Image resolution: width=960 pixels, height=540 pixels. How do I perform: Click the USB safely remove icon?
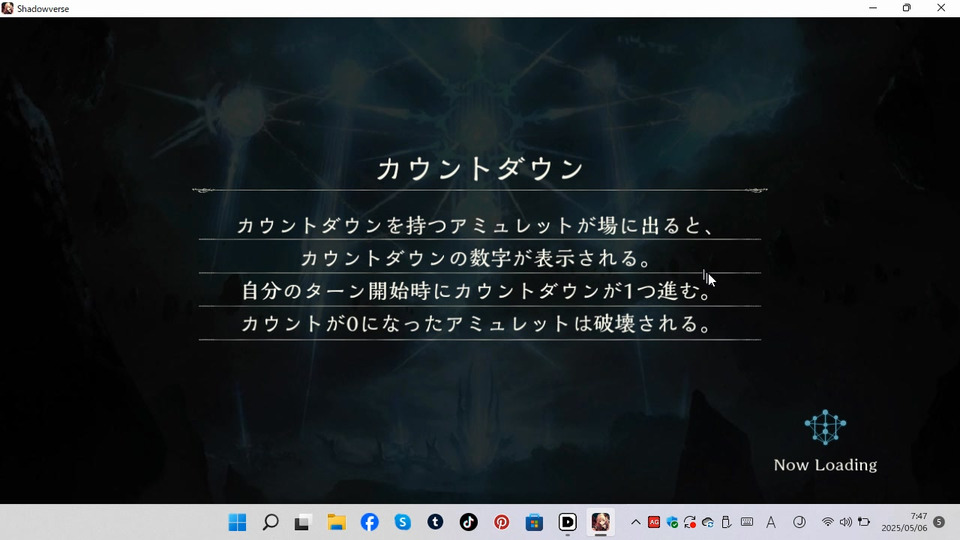click(x=726, y=522)
